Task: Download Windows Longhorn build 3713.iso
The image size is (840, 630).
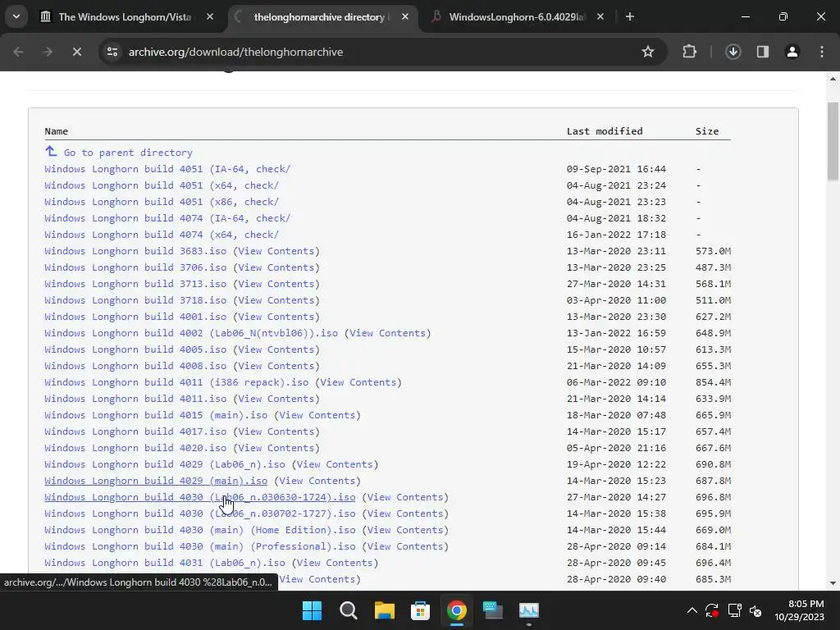Action: pos(135,284)
